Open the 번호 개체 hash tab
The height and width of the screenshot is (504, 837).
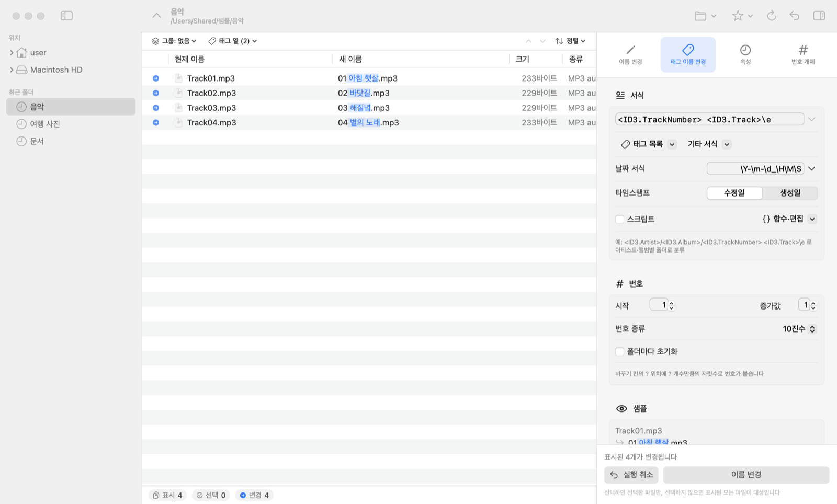(x=803, y=54)
